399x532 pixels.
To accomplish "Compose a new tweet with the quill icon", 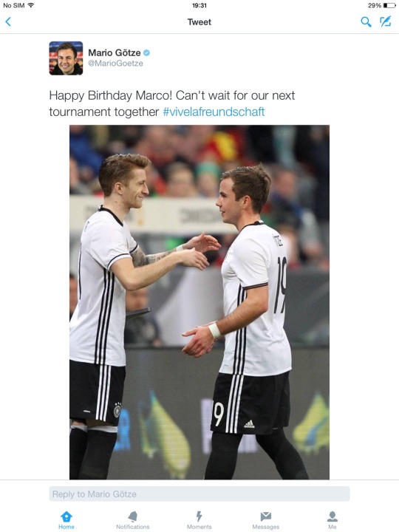I will point(386,21).
